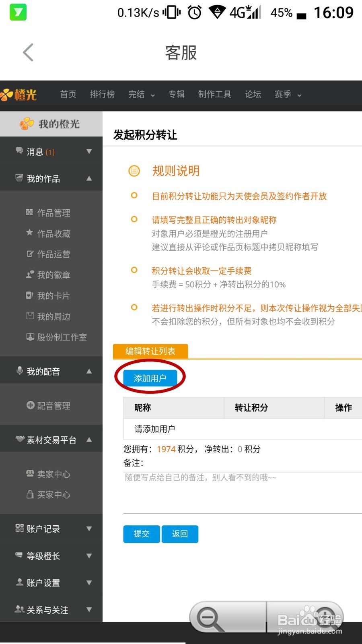Click the 股份制工作室 icon
Image resolution: width=362 pixels, height=644 pixels.
pos(30,337)
